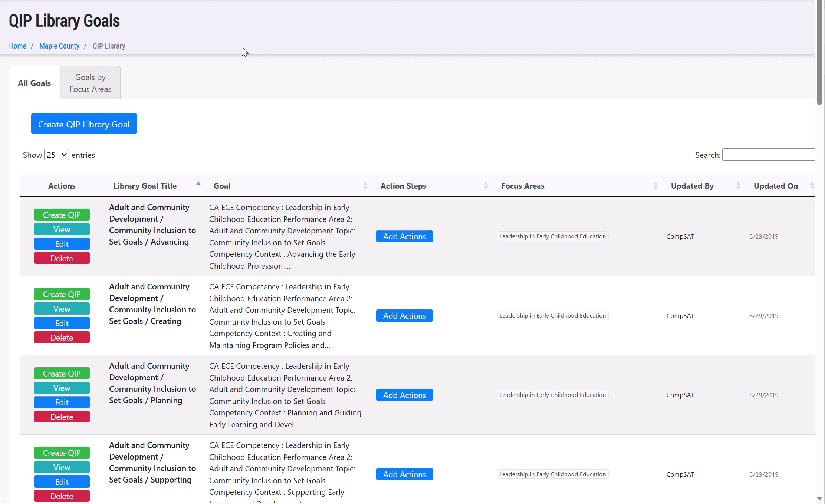This screenshot has height=504, width=825.
Task: Sort the Focus Areas column
Action: pos(655,186)
